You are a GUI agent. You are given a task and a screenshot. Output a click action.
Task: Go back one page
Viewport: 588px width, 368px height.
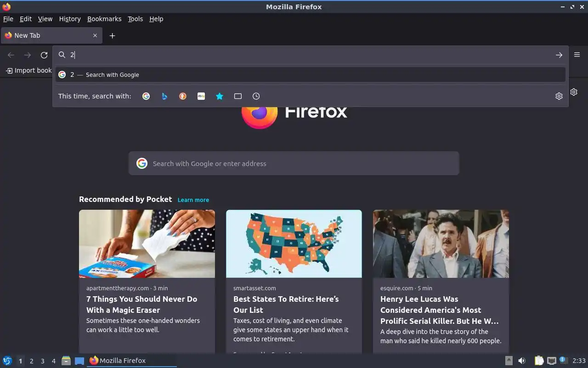point(11,55)
